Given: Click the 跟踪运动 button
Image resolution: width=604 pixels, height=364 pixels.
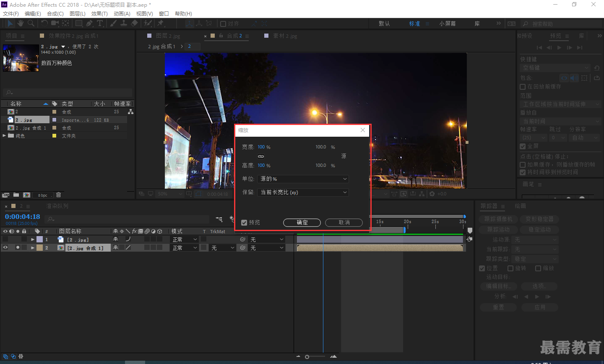Looking at the screenshot, I should tap(498, 230).
